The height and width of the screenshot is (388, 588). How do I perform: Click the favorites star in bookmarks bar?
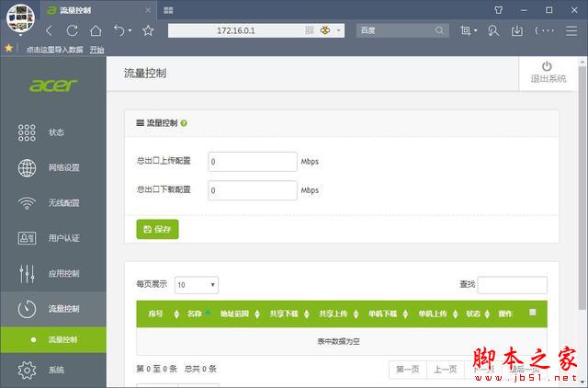(x=8, y=48)
